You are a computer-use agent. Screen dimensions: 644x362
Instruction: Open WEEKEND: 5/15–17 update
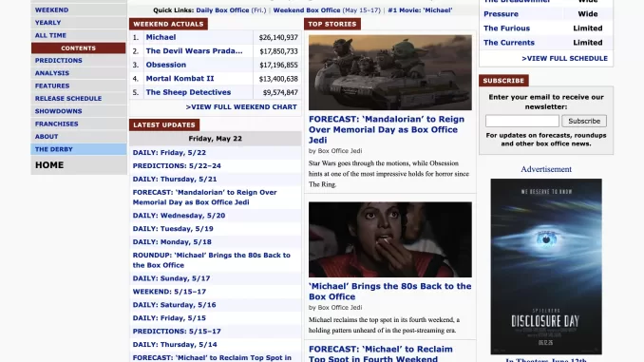click(169, 292)
